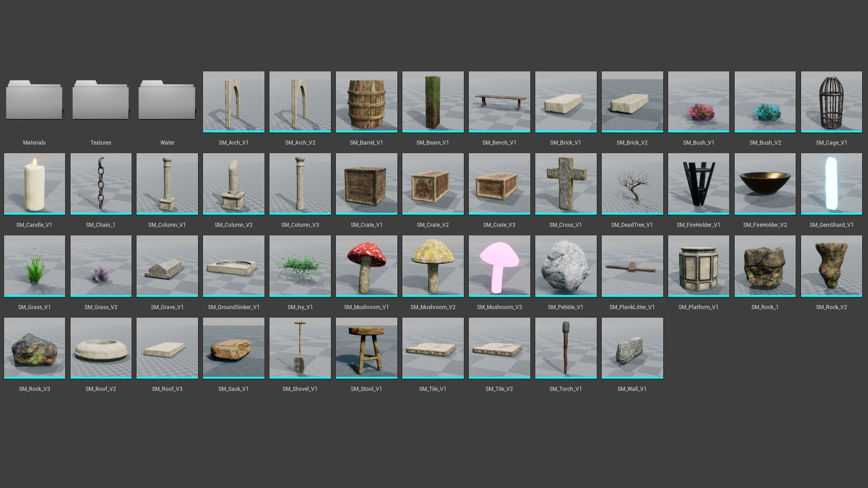The width and height of the screenshot is (868, 488).
Task: Select the blue SM_Bush_V2 asset
Action: coord(765,102)
